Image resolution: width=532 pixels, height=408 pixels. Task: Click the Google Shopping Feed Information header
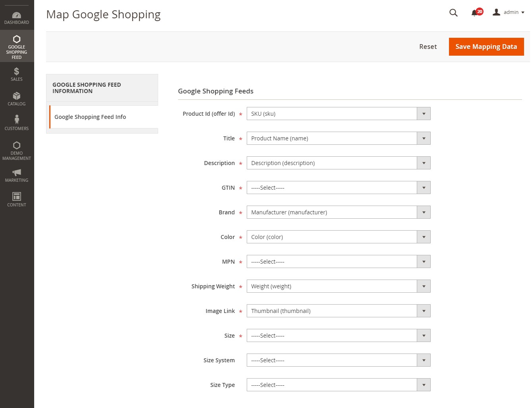pos(87,88)
